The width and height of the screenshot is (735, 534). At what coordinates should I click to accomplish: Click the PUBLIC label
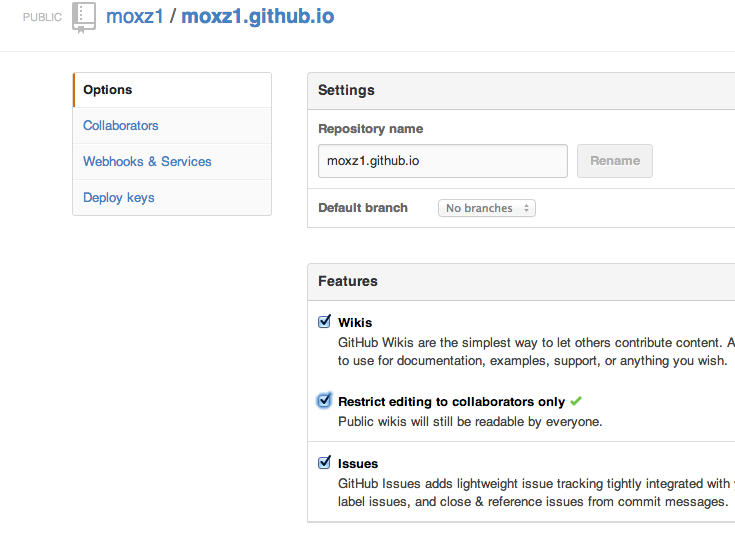tap(42, 17)
